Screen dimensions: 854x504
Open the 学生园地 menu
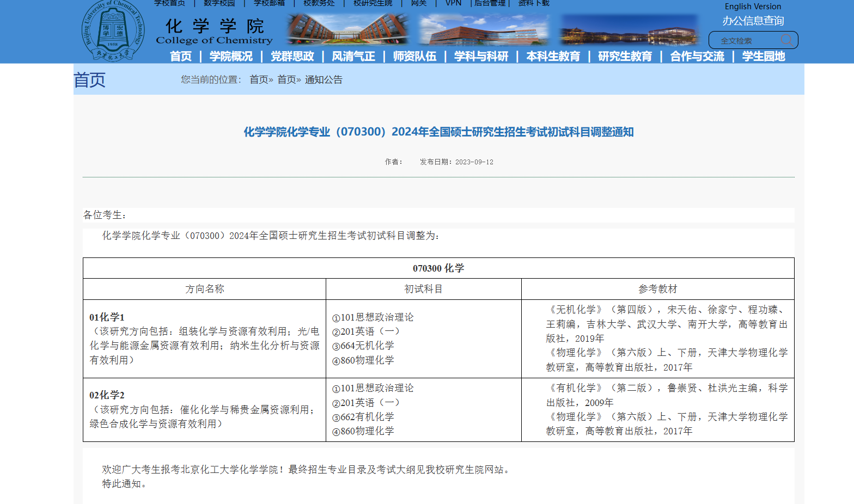(x=764, y=56)
